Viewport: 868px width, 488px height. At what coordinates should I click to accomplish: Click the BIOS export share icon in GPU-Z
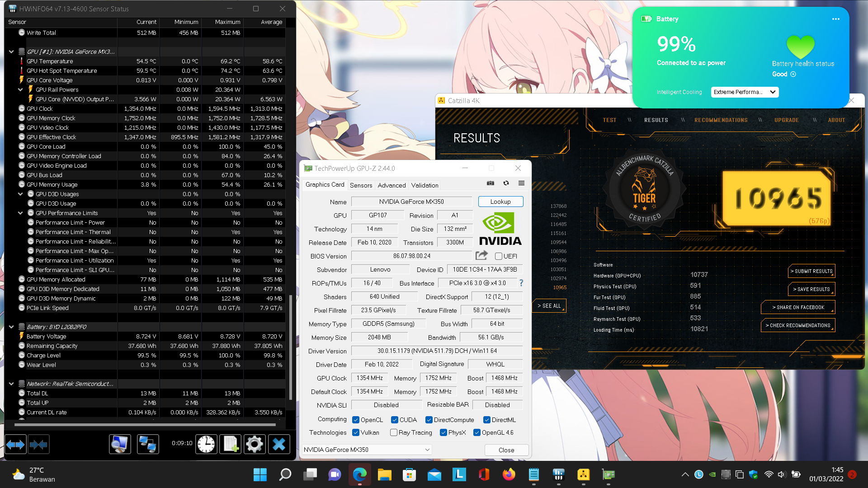482,255
